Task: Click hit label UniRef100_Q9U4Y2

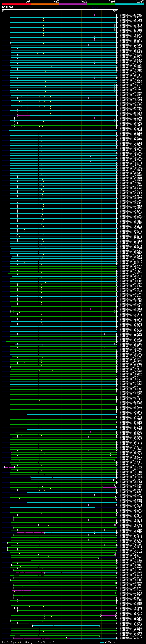Action: click(131, 359)
